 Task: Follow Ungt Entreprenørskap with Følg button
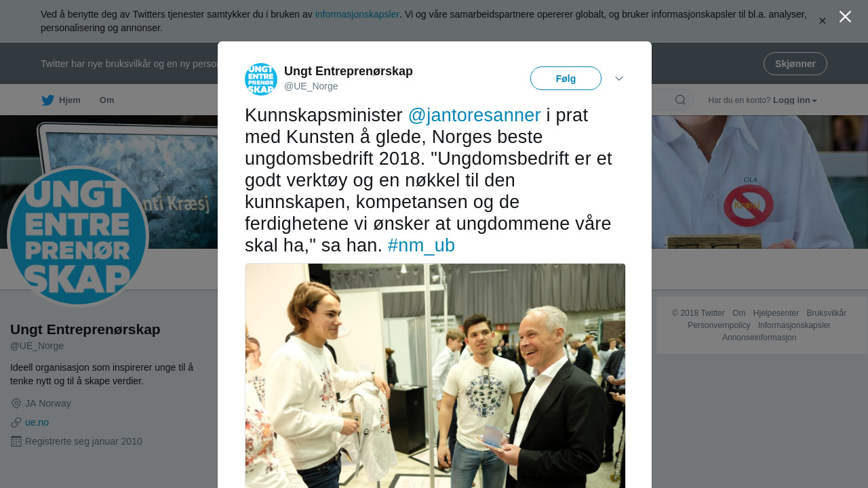[566, 79]
